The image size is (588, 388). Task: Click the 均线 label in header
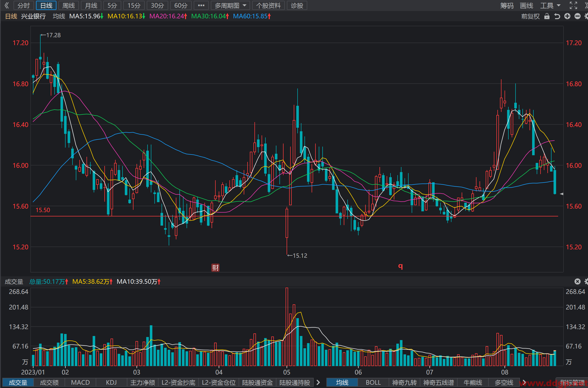pos(59,16)
